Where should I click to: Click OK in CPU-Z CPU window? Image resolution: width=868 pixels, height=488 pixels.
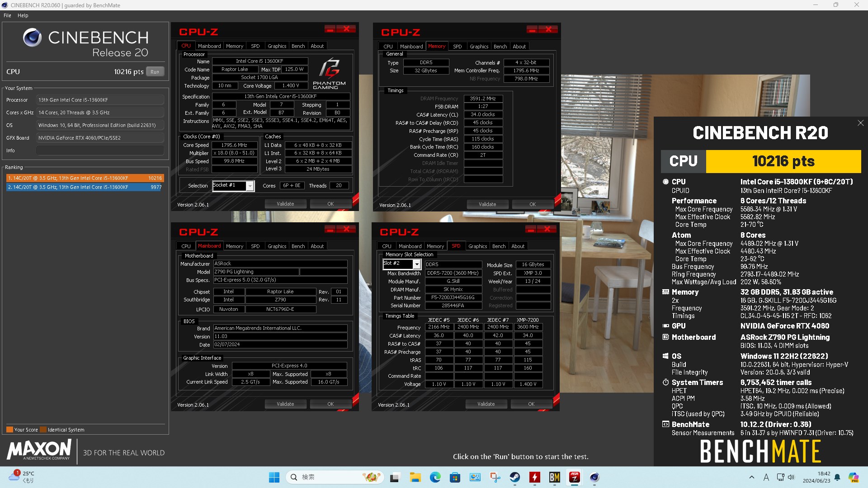pos(330,204)
